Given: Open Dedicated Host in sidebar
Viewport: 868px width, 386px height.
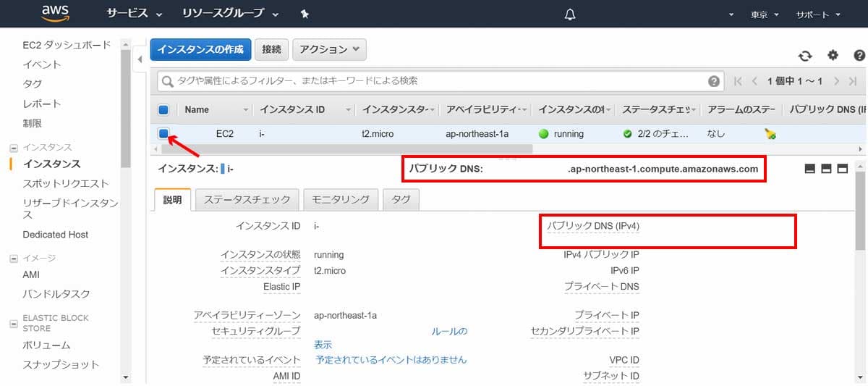Looking at the screenshot, I should (x=56, y=235).
